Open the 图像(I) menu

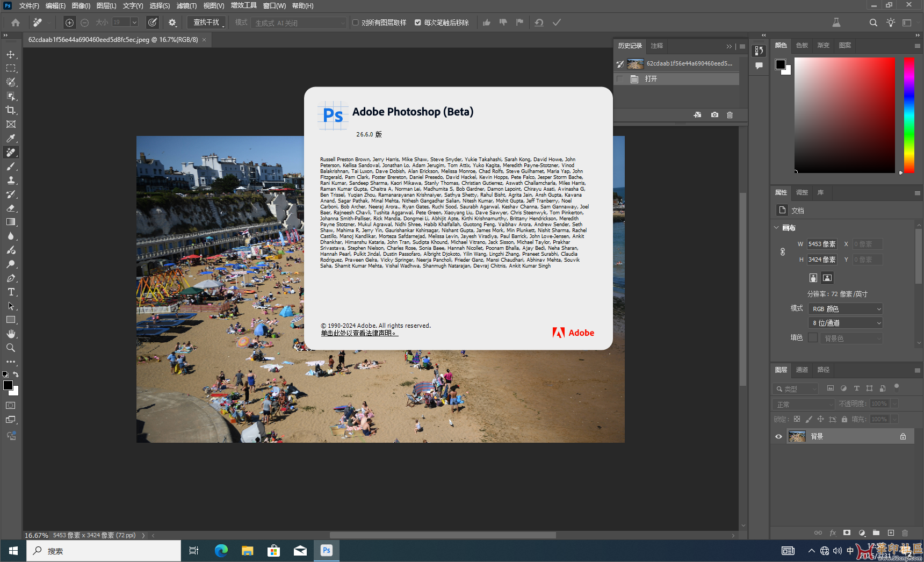[x=81, y=6]
